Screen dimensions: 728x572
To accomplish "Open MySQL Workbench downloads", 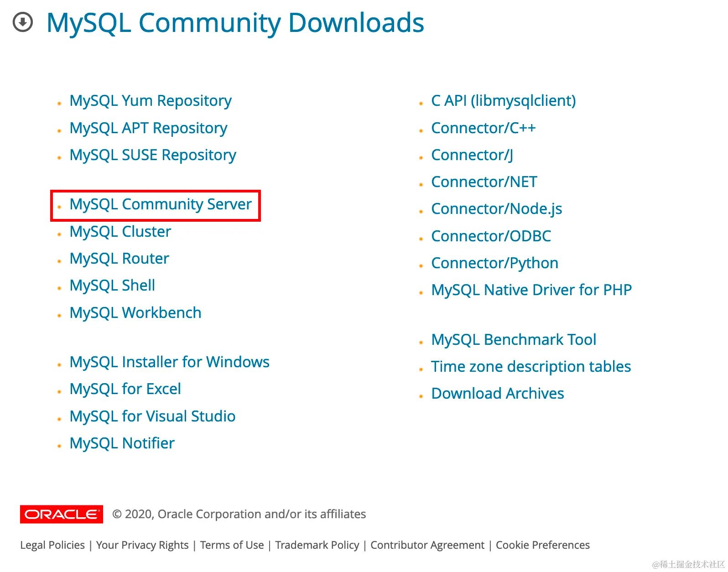I will click(135, 313).
